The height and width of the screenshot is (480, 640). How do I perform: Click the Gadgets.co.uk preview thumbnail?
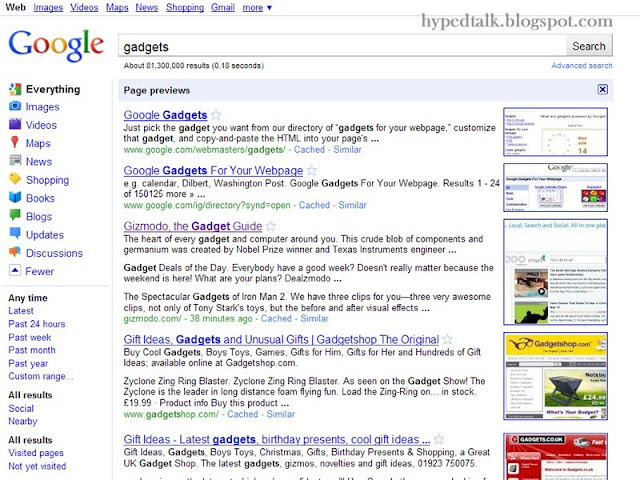pyautogui.click(x=556, y=456)
